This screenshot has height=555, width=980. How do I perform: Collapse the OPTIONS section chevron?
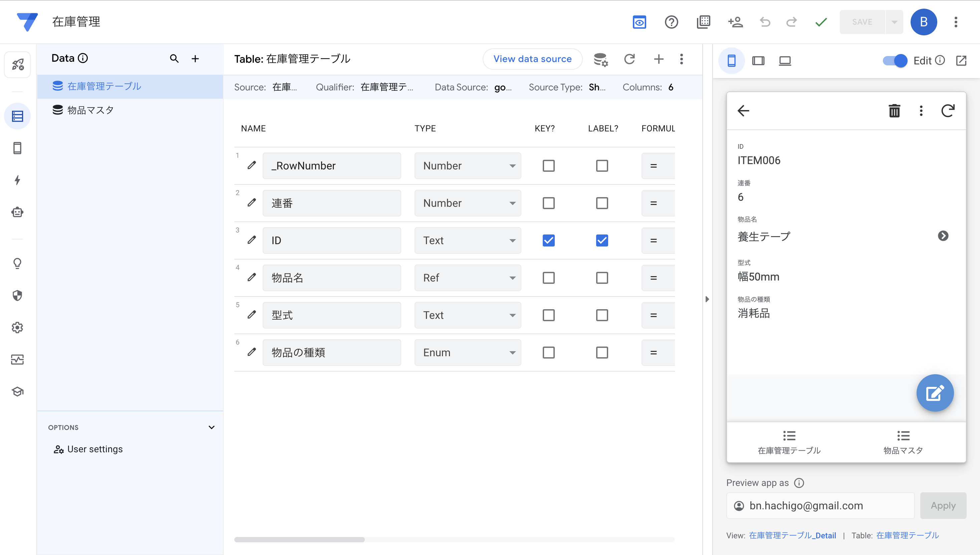pyautogui.click(x=211, y=427)
